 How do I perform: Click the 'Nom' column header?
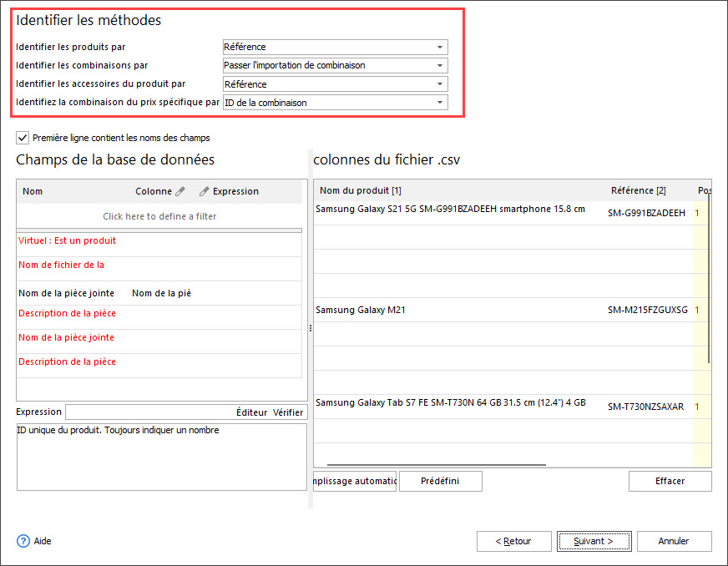[x=33, y=191]
